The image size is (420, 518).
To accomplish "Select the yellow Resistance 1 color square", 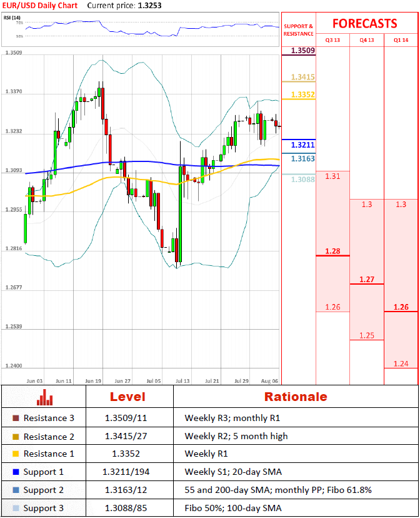I will (x=16, y=454).
